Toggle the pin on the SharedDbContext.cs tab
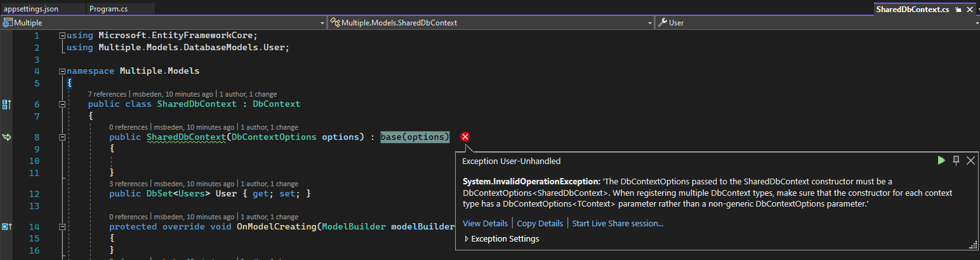 click(958, 10)
